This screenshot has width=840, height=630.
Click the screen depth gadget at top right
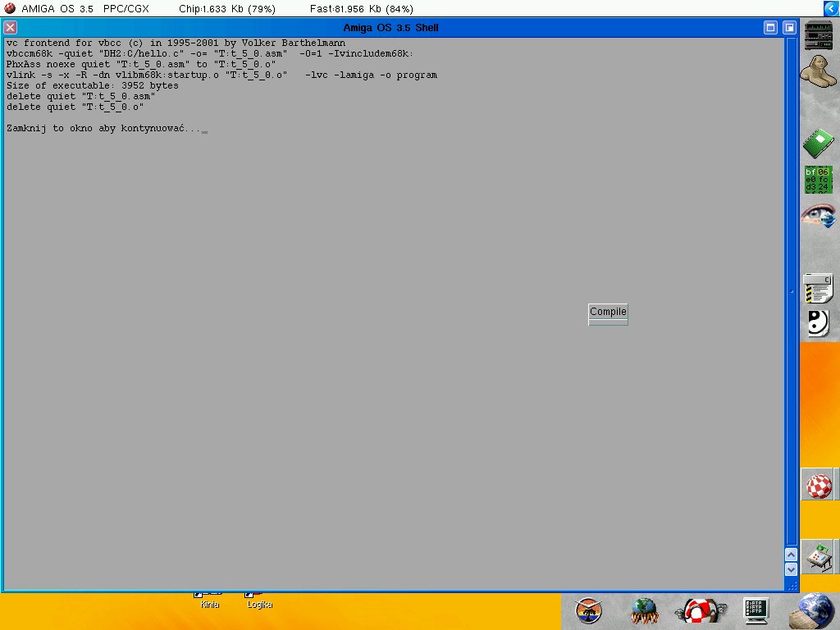tap(831, 8)
